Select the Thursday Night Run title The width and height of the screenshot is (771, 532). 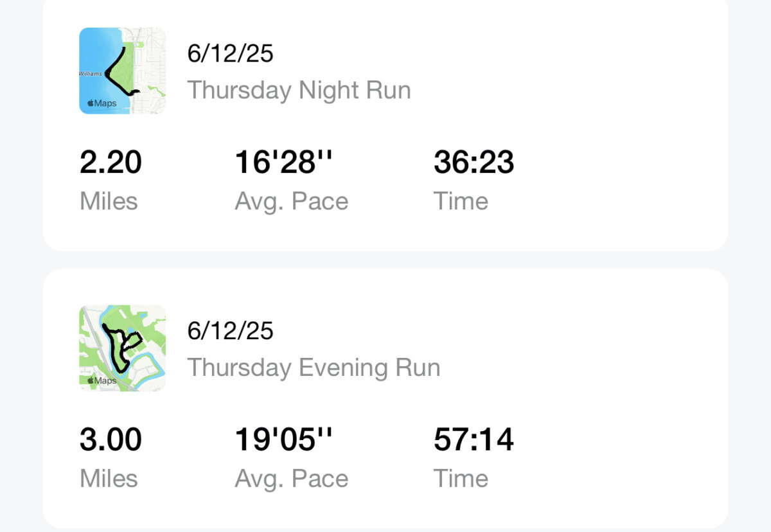coord(299,90)
